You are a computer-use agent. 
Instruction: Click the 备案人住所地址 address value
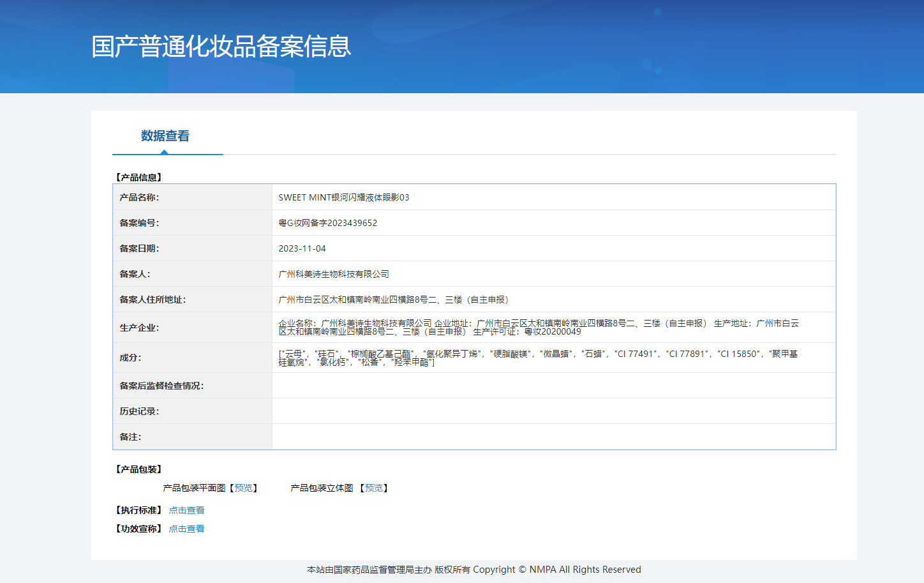click(393, 299)
